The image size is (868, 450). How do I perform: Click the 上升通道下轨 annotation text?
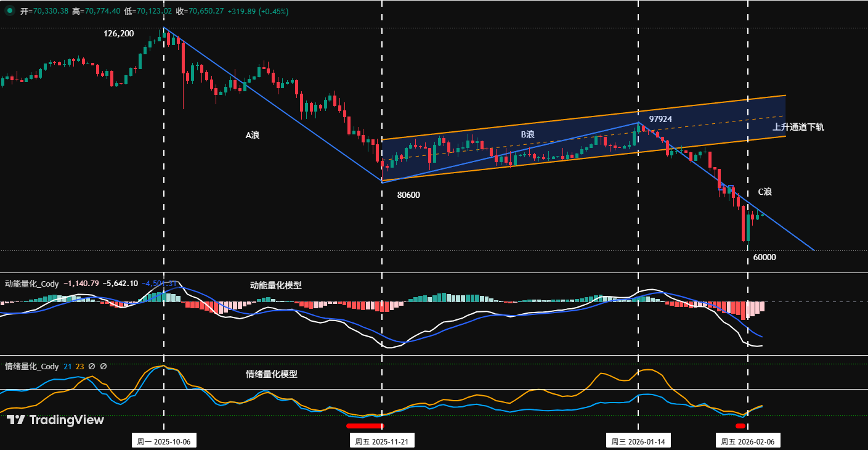(798, 127)
